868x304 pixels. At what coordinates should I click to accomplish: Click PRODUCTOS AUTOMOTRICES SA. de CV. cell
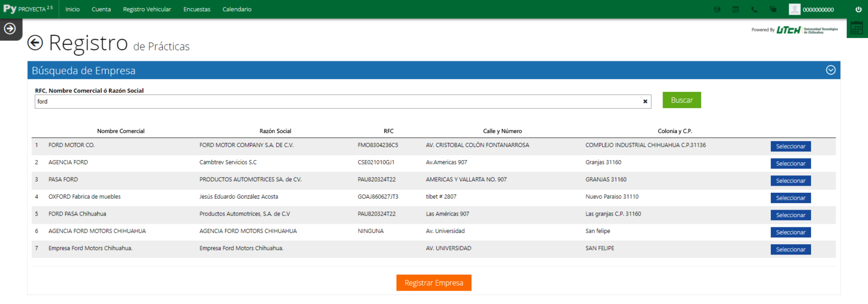[251, 180]
